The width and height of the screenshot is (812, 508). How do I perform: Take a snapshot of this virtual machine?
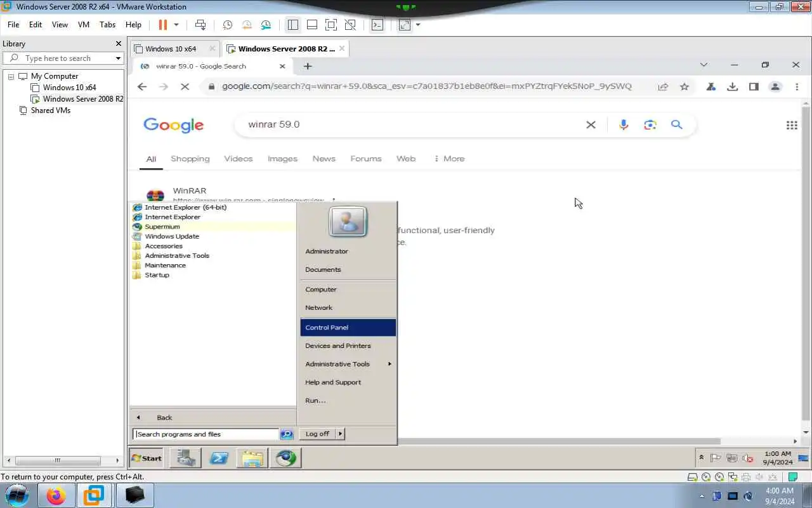(227, 25)
